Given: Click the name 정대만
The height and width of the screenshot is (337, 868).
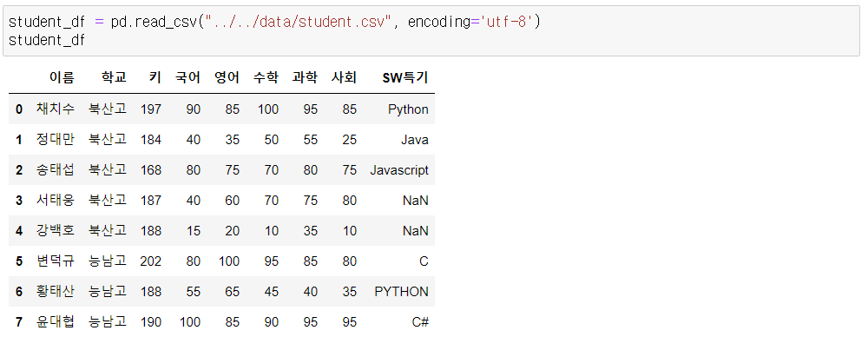Looking at the screenshot, I should click(56, 140).
